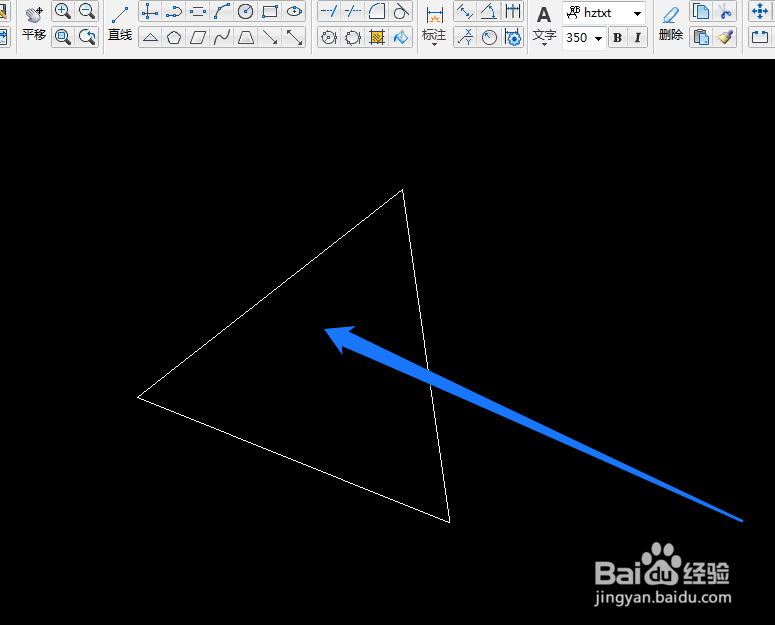Select the XY coordinate annotation tool
The image size is (775, 625).
click(465, 37)
